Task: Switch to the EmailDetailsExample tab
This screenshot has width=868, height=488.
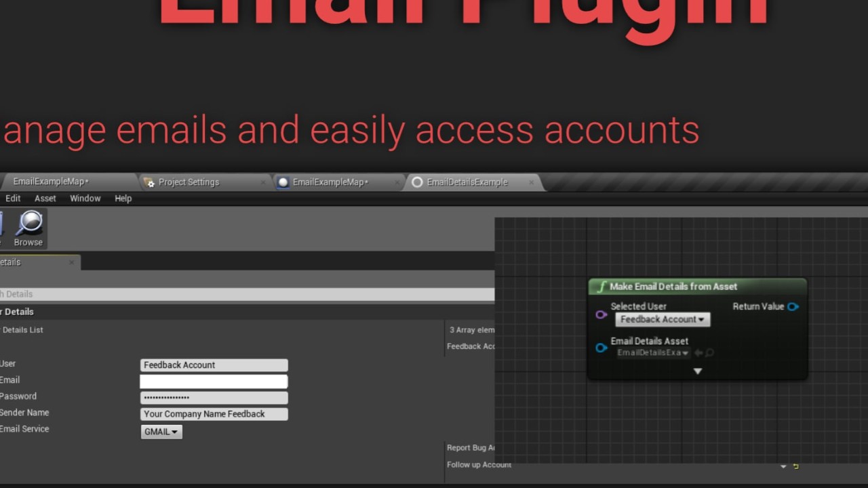Action: point(467,182)
